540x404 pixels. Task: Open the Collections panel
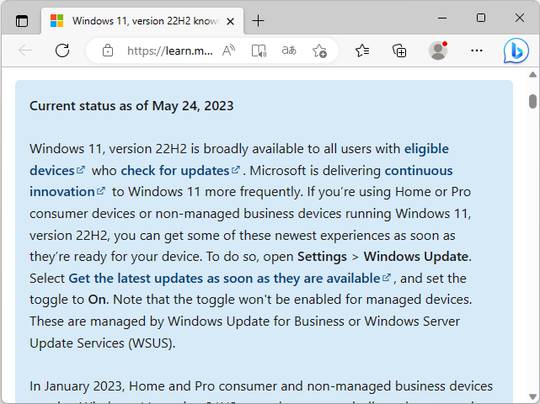399,51
